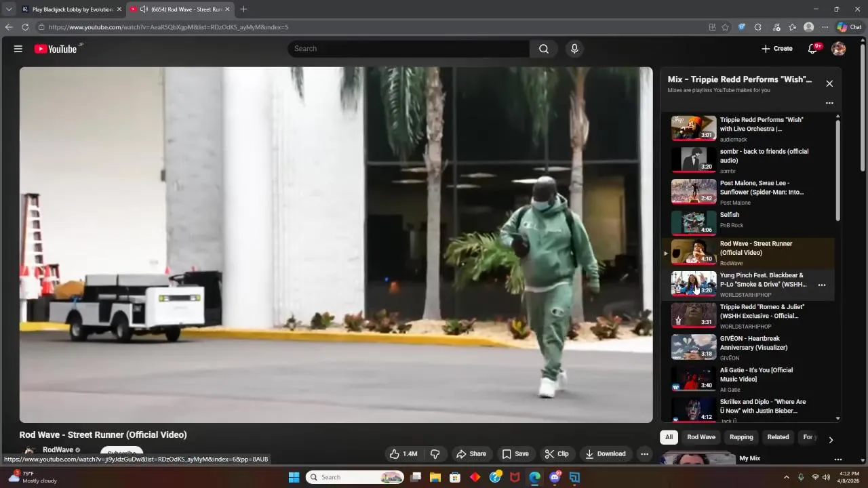
Task: Go back in browser history
Action: pyautogui.click(x=9, y=27)
